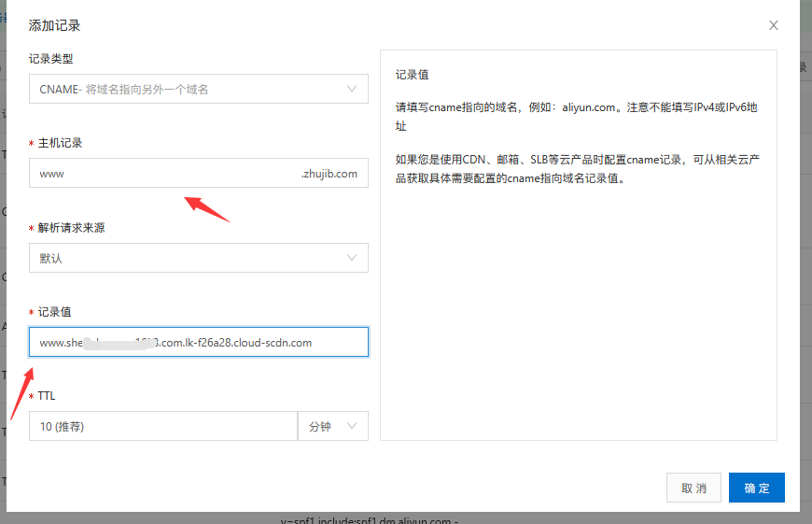Screen dimensions: 812x524
Task: Click the .zhujib.com domain suffix text
Action: coord(329,174)
